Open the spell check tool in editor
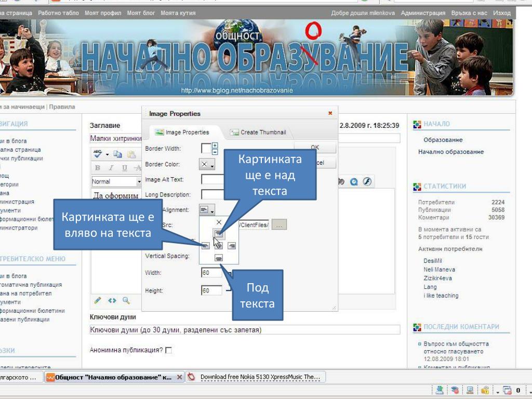This screenshot has width=532, height=399. click(98, 154)
